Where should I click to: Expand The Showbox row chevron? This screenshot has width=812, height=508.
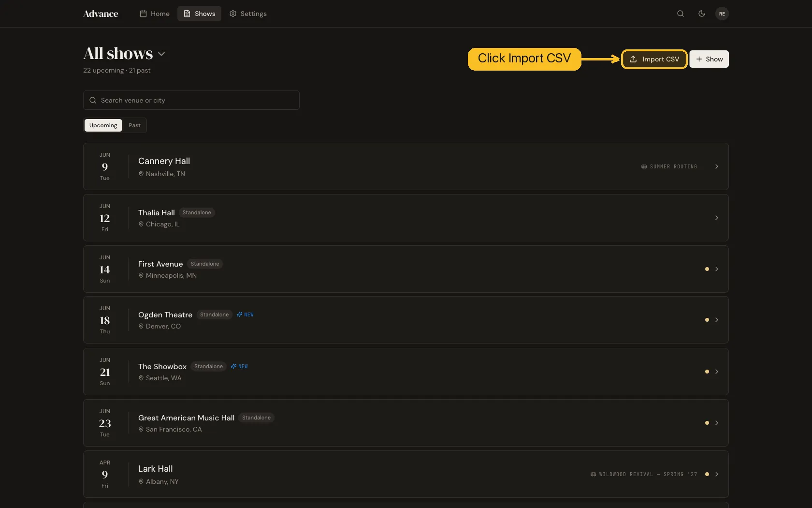coord(717,372)
